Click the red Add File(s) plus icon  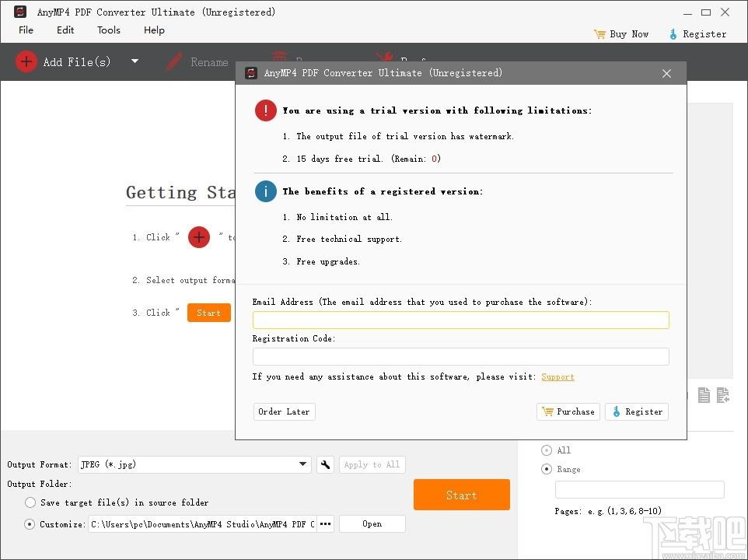click(x=26, y=61)
